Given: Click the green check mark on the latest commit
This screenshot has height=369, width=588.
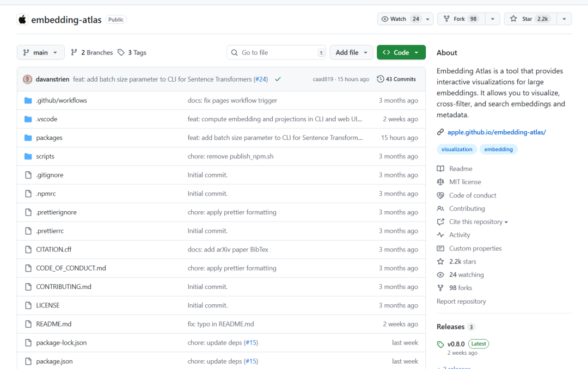Looking at the screenshot, I should click(278, 78).
